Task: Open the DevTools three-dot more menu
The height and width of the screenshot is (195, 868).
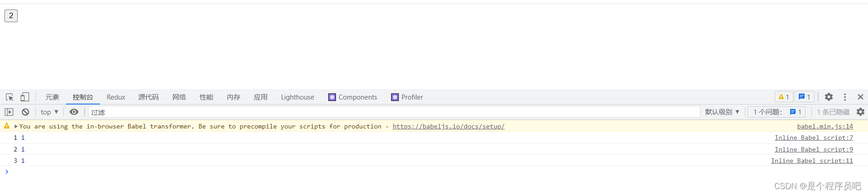Action: [x=845, y=97]
